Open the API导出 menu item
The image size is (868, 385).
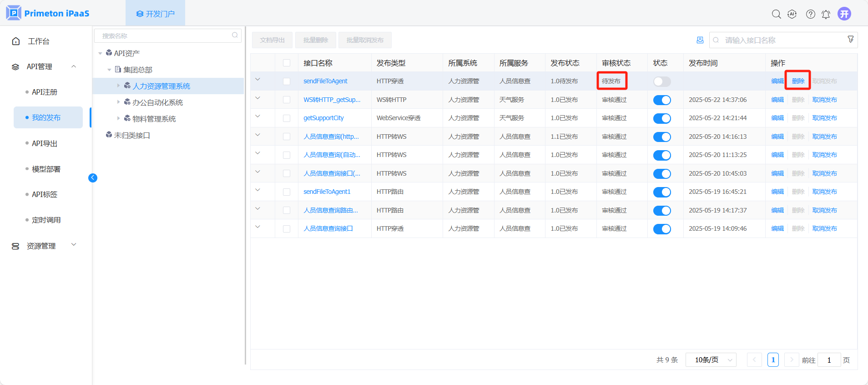coord(45,143)
